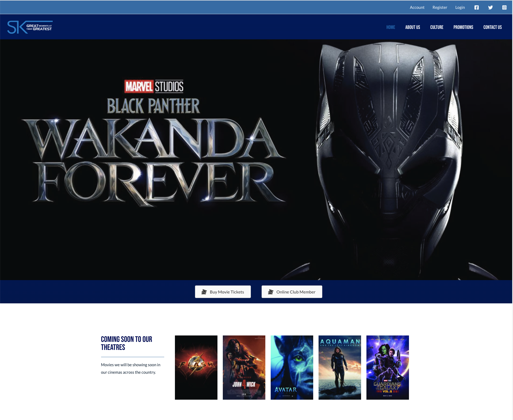Click the ticket icon on Online Club Member
513x420 pixels.
click(x=271, y=292)
